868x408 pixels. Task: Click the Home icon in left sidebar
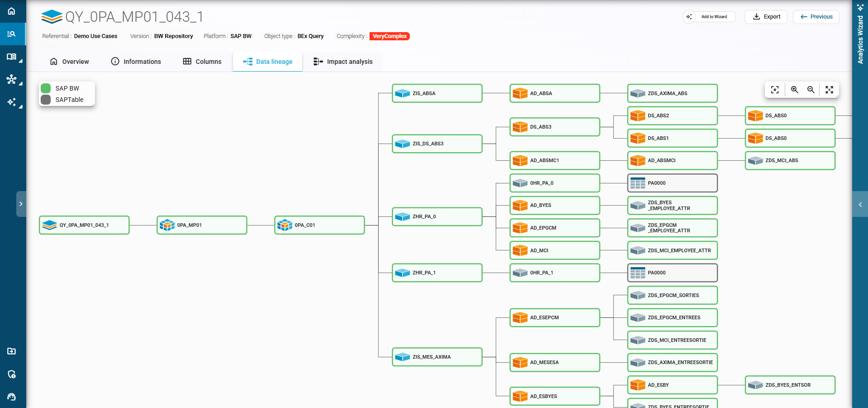(x=12, y=11)
